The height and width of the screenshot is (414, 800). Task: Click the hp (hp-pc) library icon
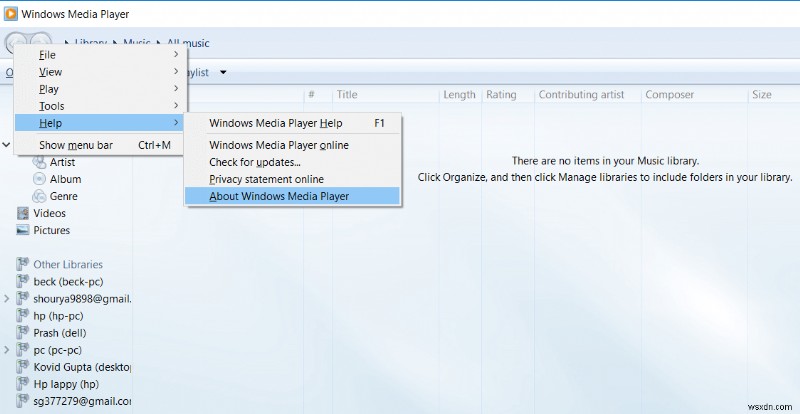(x=22, y=316)
